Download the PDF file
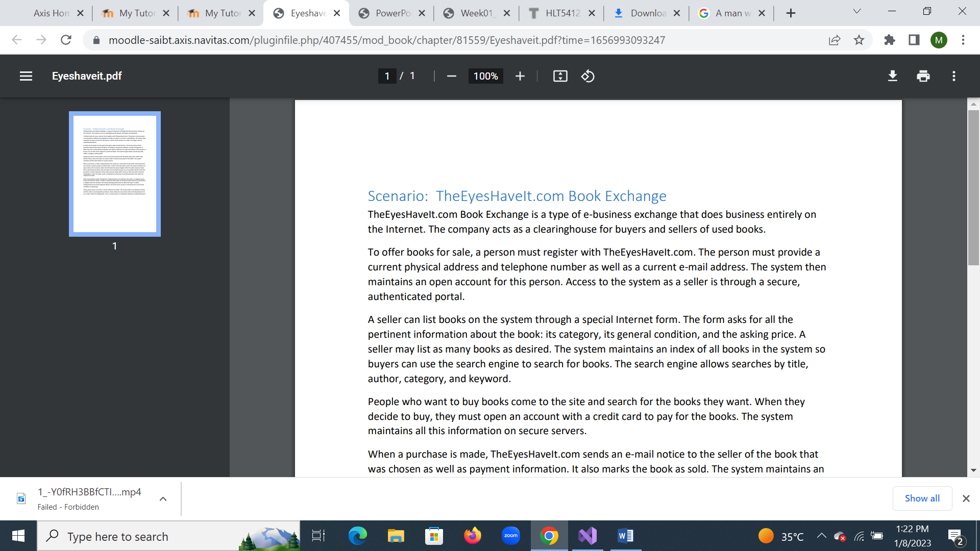 [x=892, y=76]
